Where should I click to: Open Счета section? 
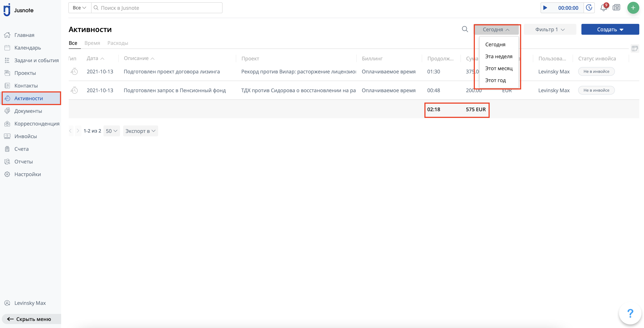coord(22,149)
